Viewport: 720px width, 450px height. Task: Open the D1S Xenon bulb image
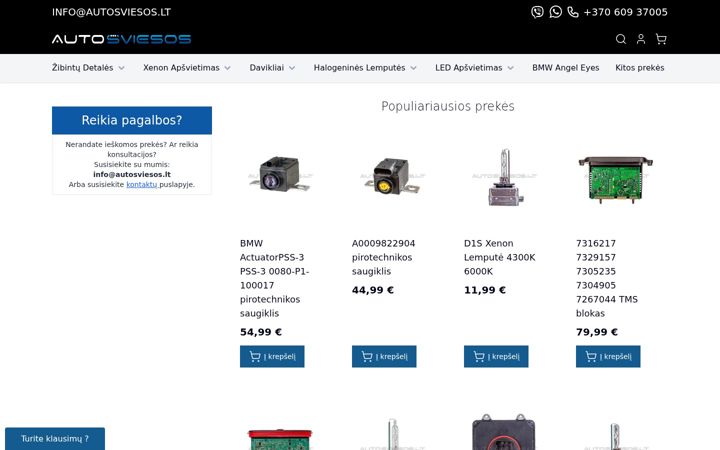click(x=504, y=176)
